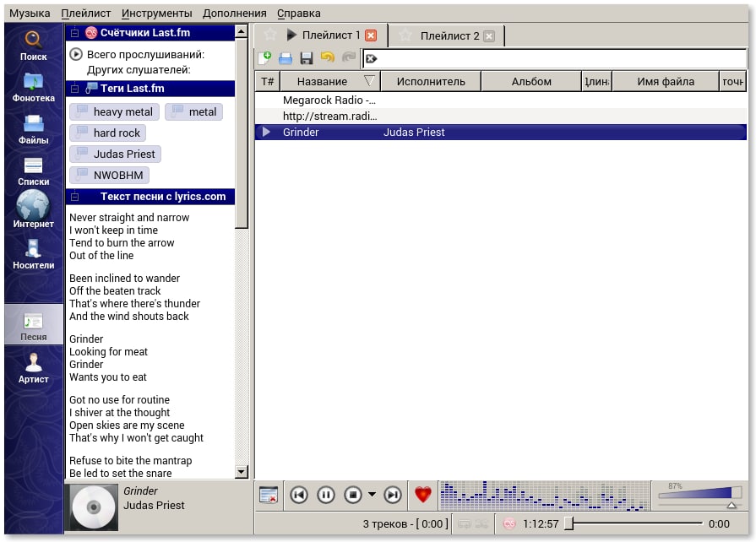
Task: Sort by the Имя файла column header
Action: [x=666, y=81]
